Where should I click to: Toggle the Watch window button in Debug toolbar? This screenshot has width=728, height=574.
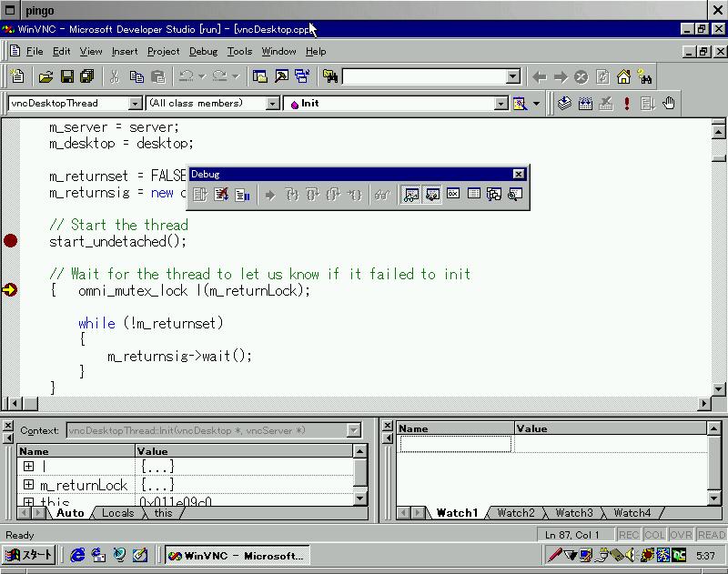pos(411,195)
